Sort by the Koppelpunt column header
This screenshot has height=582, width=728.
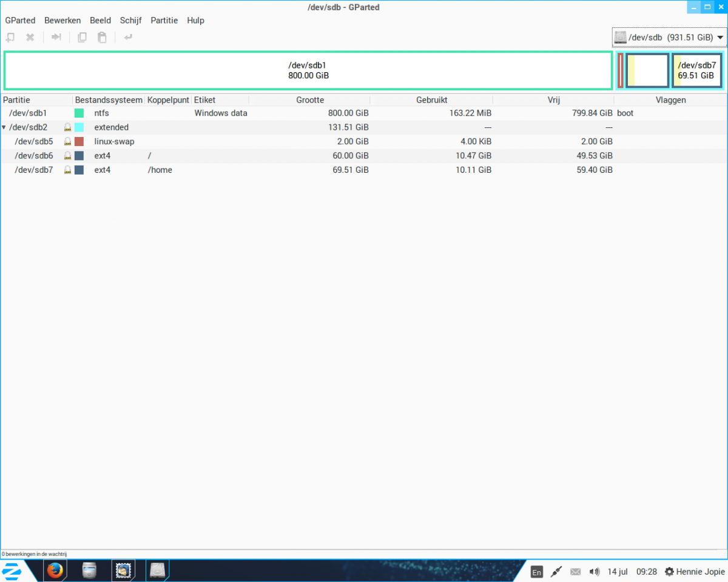pyautogui.click(x=168, y=100)
